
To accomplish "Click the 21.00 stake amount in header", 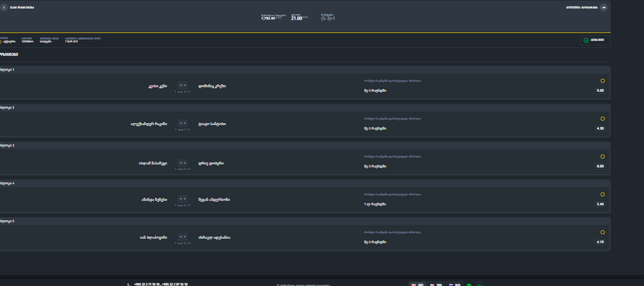I will click(x=297, y=18).
